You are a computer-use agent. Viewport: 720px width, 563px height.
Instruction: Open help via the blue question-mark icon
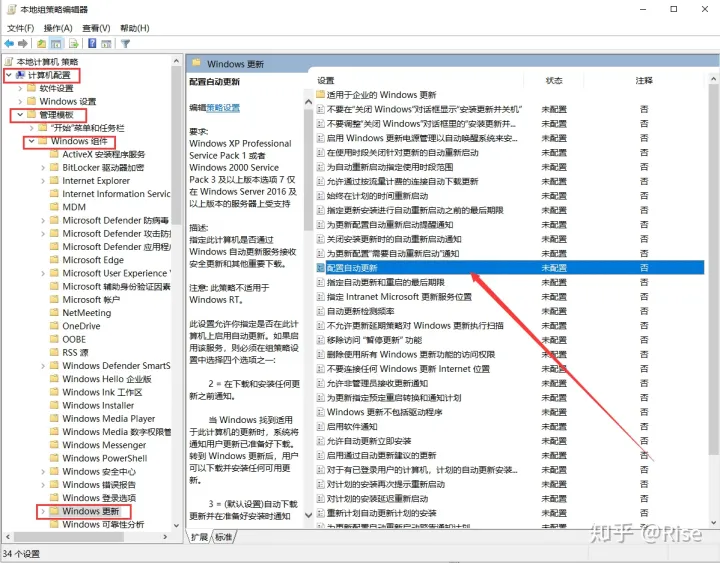[x=92, y=43]
